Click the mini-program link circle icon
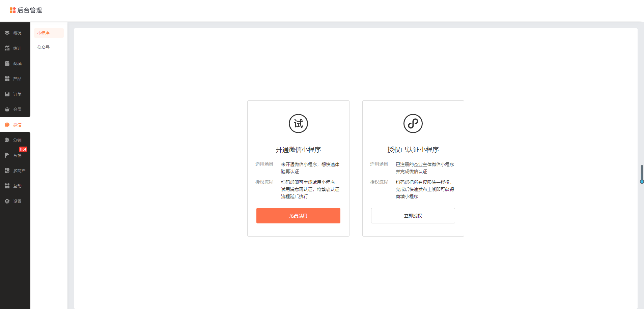Screen dimensions: 644x309 coord(413,123)
